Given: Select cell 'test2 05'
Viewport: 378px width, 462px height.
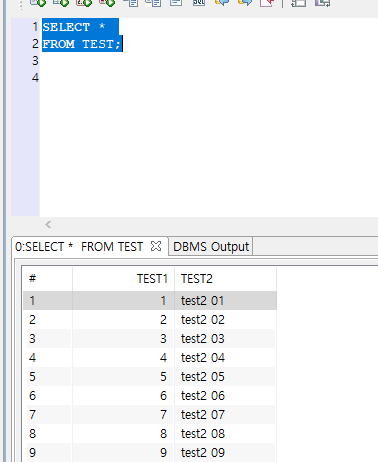Looking at the screenshot, I should click(x=225, y=377).
